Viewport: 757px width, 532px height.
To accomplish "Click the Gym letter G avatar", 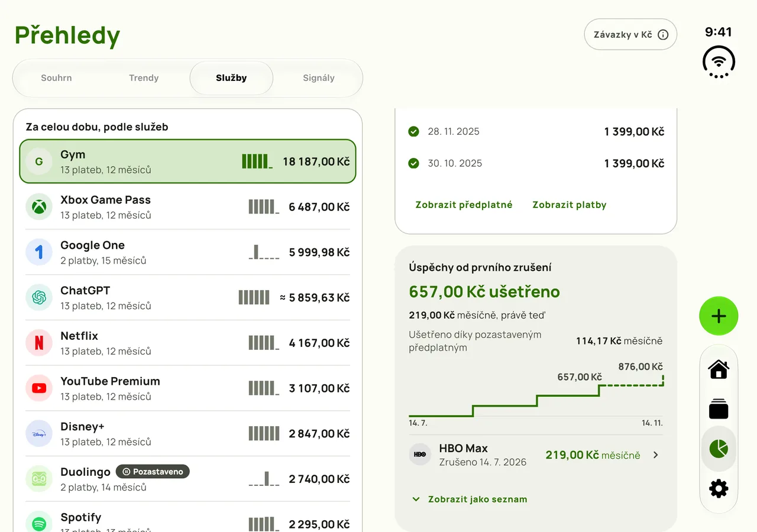I will point(39,161).
